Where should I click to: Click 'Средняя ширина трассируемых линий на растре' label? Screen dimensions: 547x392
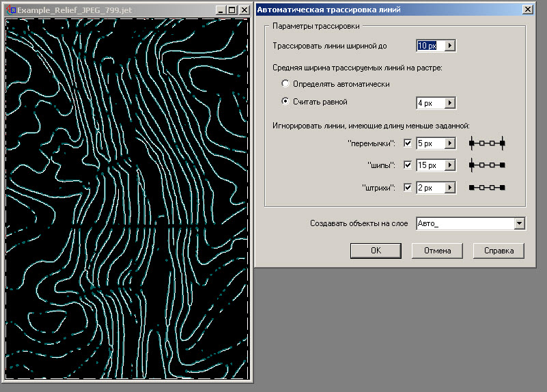[x=357, y=68]
